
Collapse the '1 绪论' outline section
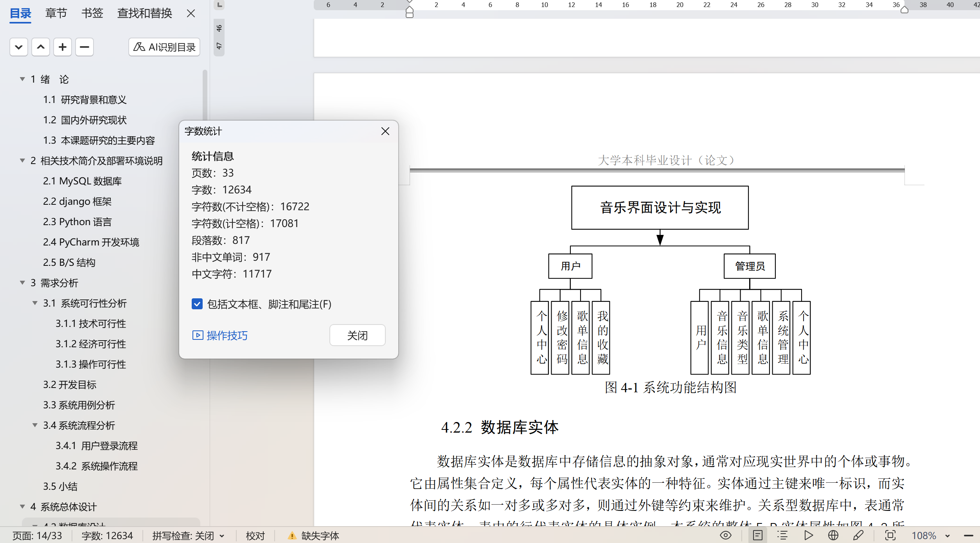point(22,79)
